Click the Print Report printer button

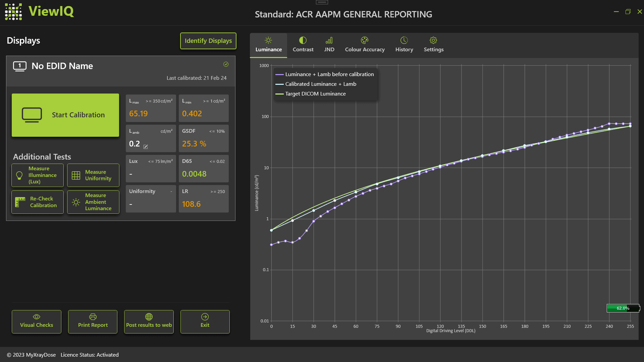pyautogui.click(x=93, y=321)
